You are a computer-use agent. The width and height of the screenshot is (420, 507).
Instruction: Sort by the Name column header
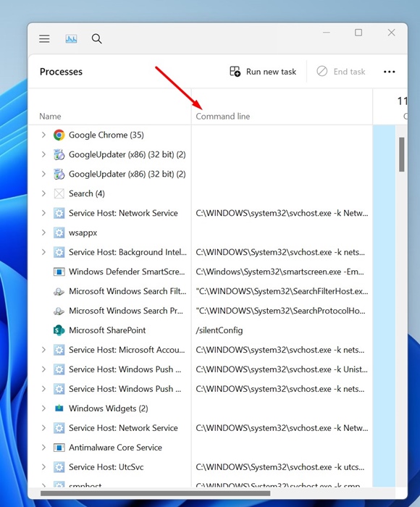coord(50,116)
